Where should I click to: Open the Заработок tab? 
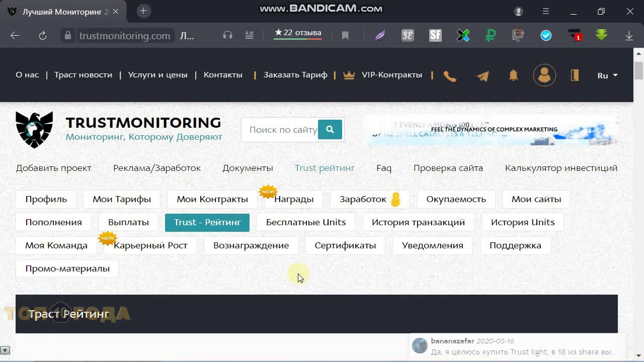(370, 199)
